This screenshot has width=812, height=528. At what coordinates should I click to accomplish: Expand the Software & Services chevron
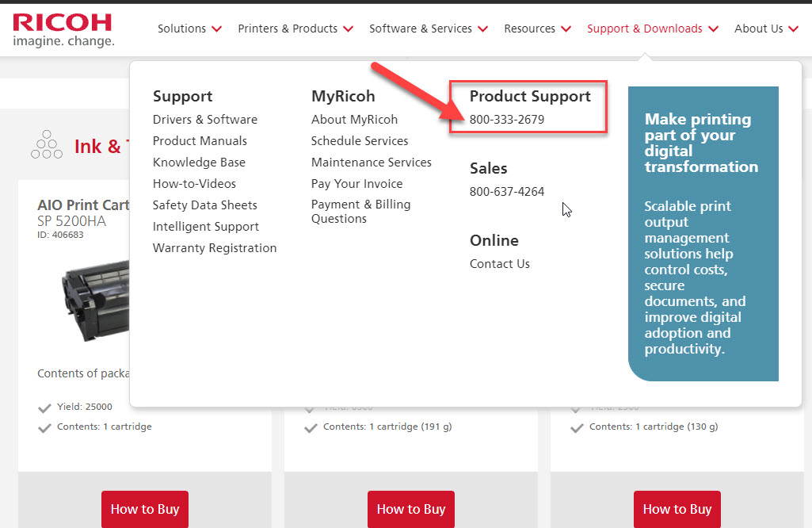click(x=482, y=29)
